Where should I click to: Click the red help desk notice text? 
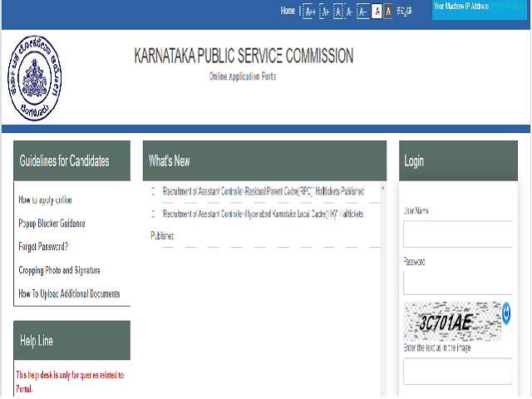click(x=70, y=382)
